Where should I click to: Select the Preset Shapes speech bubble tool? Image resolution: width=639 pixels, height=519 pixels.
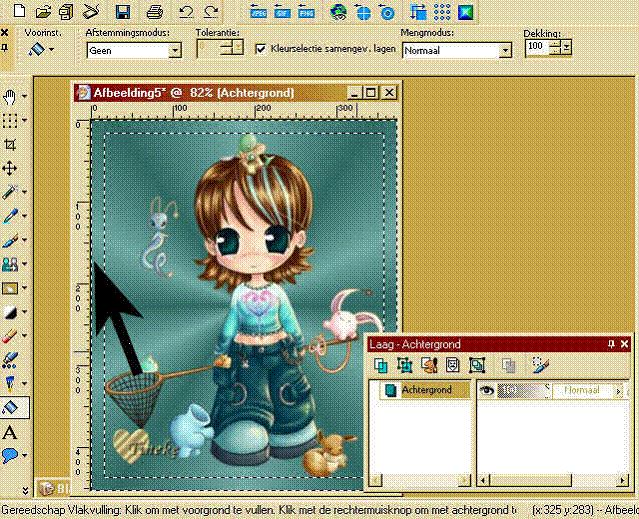click(10, 455)
